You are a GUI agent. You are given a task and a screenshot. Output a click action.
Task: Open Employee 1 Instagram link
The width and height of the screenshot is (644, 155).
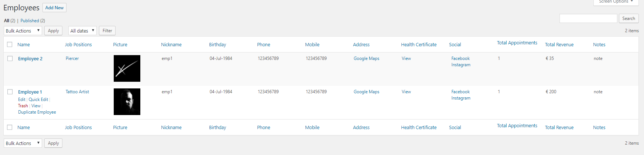coord(461,98)
